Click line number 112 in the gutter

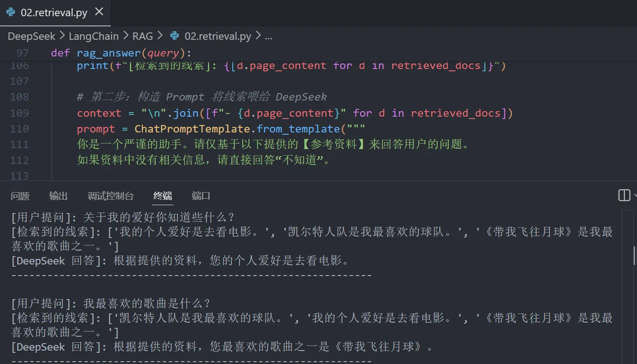pyautogui.click(x=19, y=160)
